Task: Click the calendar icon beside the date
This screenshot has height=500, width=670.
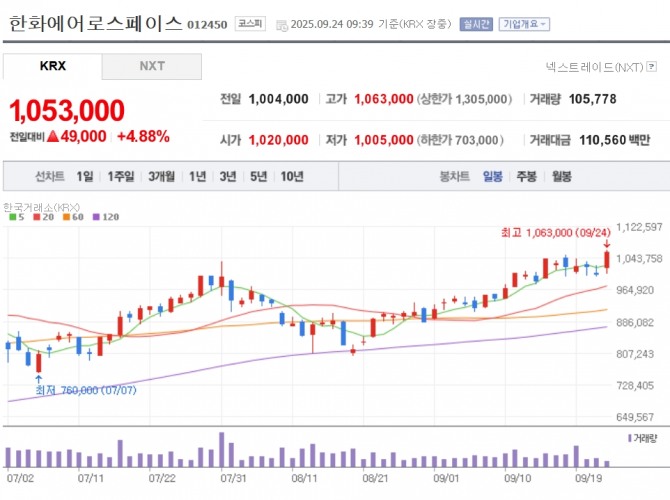Action: [x=282, y=25]
